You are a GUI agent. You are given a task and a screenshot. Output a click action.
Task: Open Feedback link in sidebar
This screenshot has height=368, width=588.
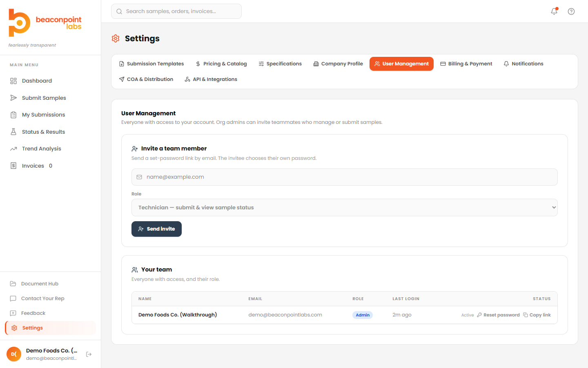click(51, 313)
